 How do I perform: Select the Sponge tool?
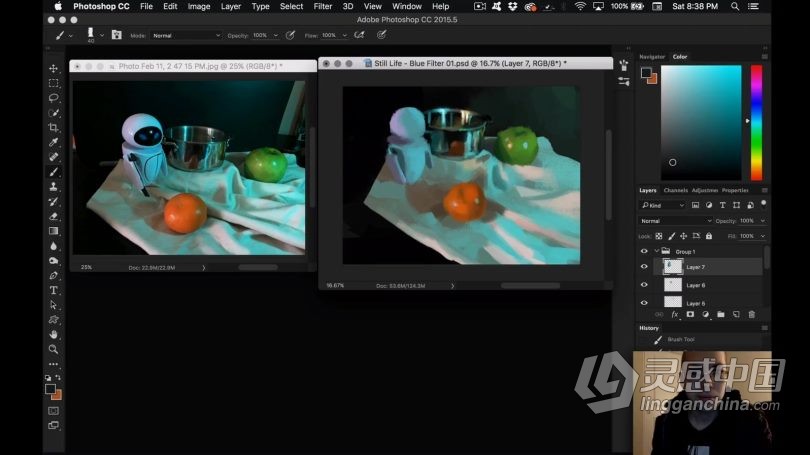(53, 261)
